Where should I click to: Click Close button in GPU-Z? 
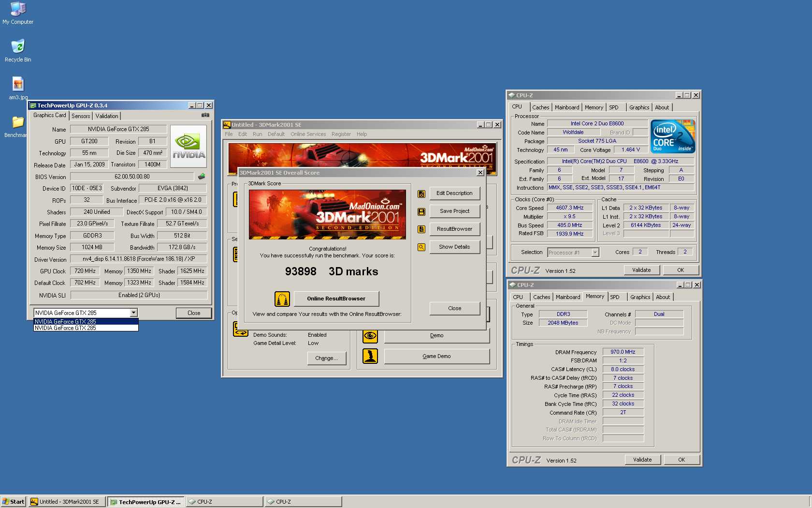(x=194, y=313)
